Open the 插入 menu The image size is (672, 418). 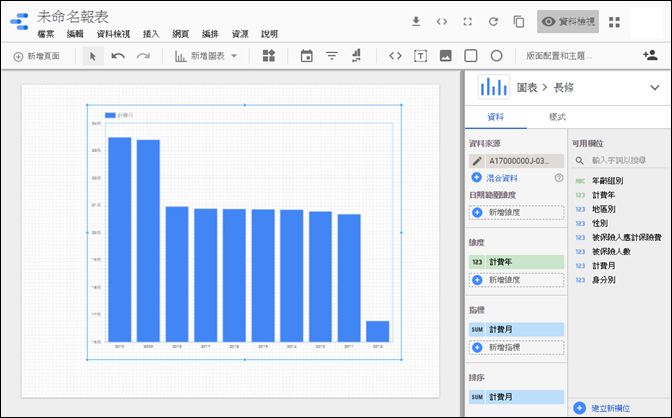tap(151, 34)
